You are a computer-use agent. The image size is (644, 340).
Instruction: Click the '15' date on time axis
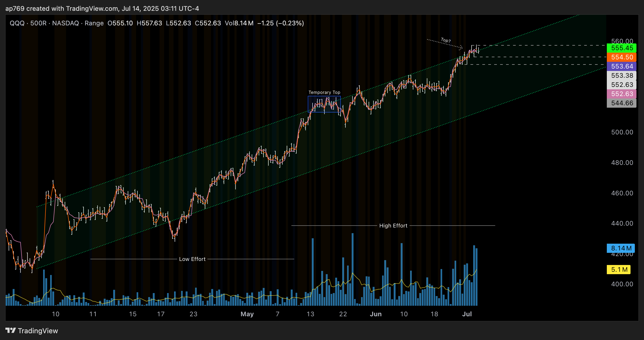click(133, 314)
